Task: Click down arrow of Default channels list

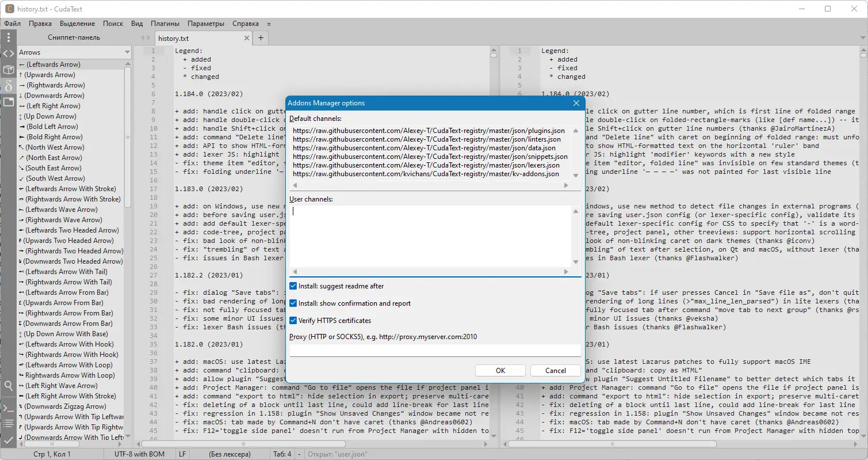Action: point(576,175)
